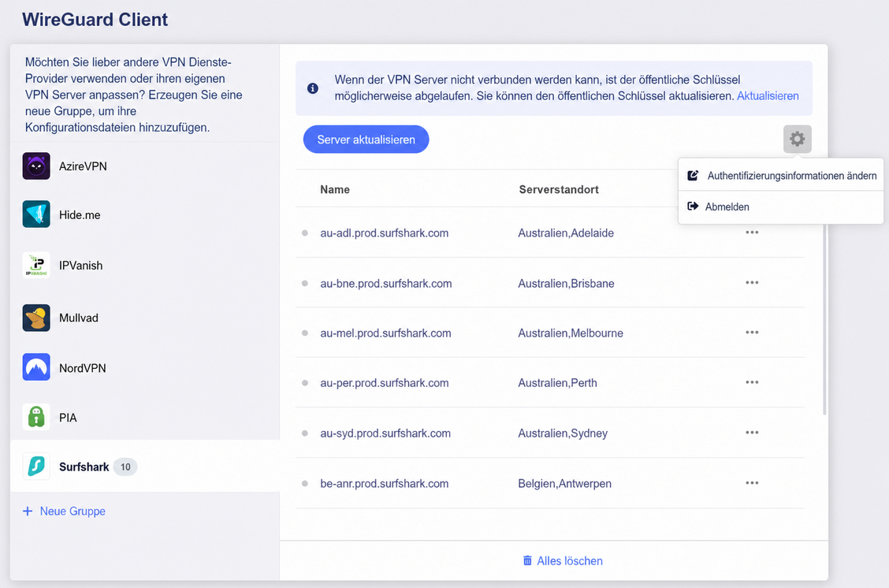Click the Surfshark logo icon

[36, 466]
